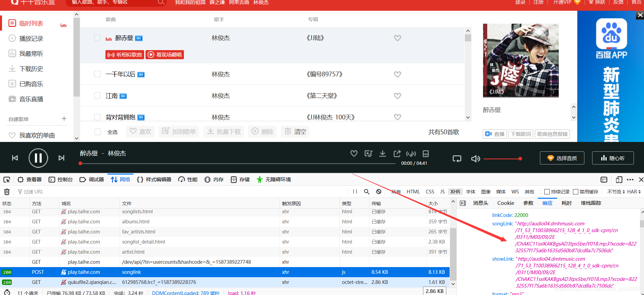Enable 持续记录 persist logs checkbox
Viewport: 644px width, 295px height.
click(547, 192)
